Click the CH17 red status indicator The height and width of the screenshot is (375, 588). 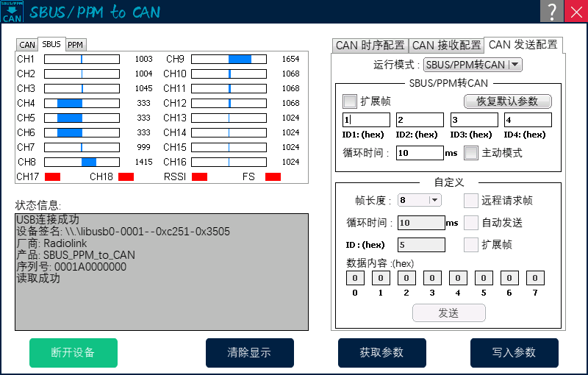tap(52, 176)
